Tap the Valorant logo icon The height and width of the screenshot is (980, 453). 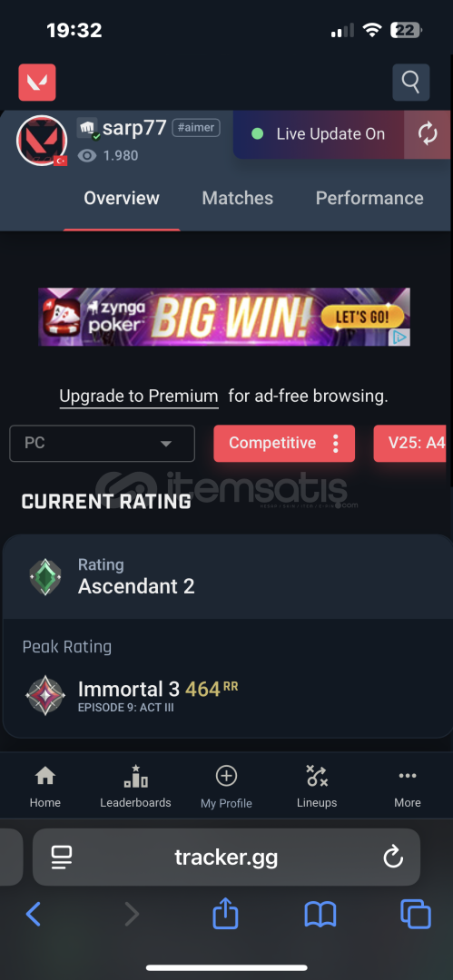(37, 83)
